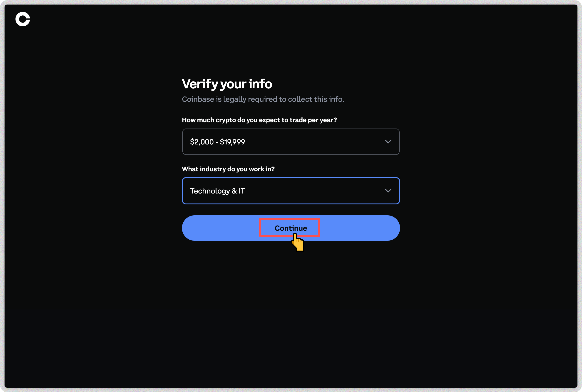Click the "What industry do you work in?" label
Viewport: 582px width, 392px height.
pos(228,169)
